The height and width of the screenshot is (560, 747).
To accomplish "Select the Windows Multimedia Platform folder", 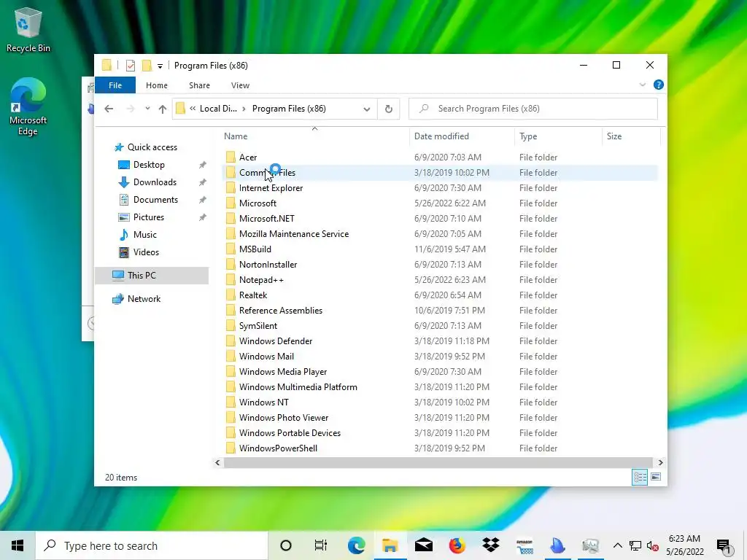I will [298, 387].
